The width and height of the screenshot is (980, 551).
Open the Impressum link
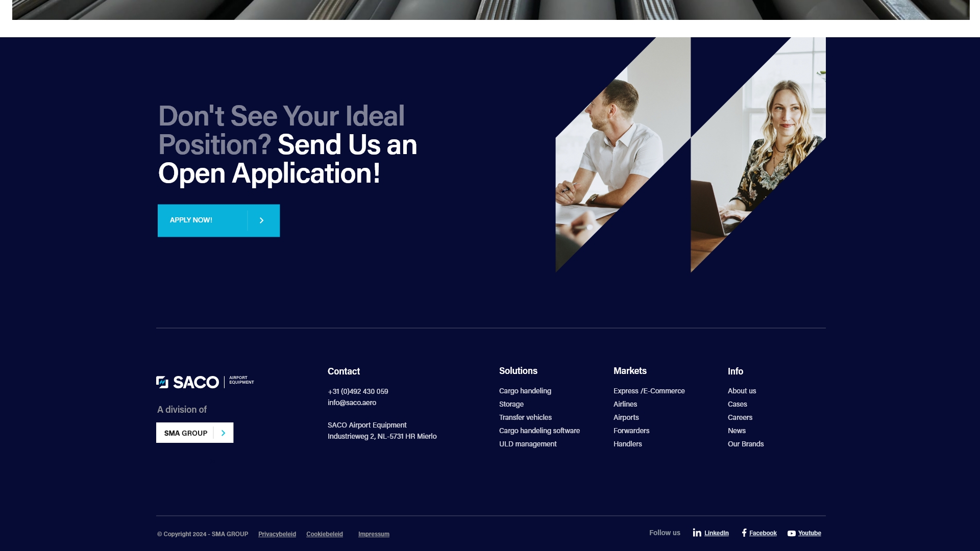tap(374, 534)
